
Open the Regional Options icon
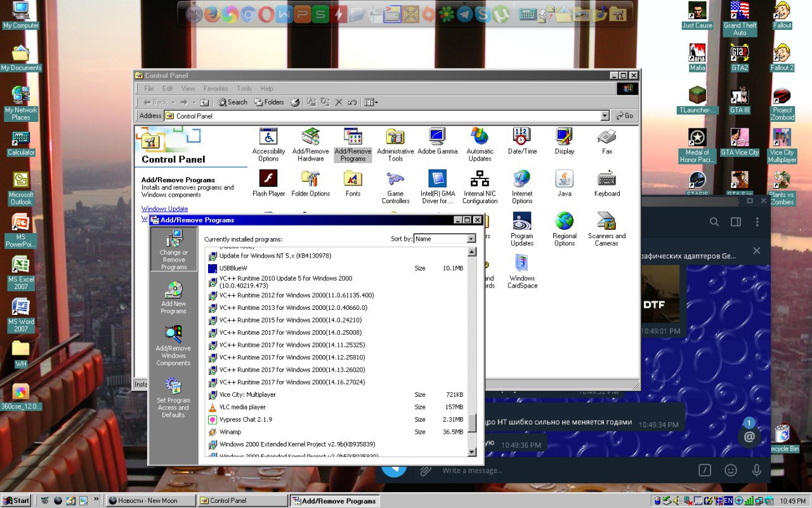coord(564,229)
